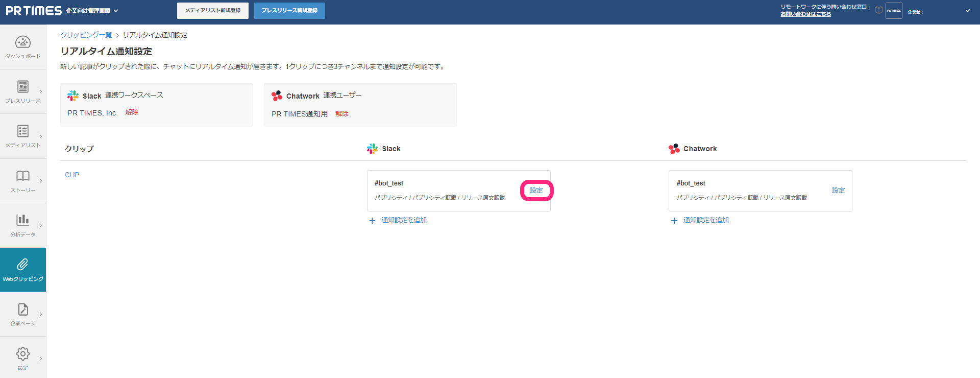Open the Web Clipping paperclip icon
Image resolution: width=980 pixels, height=378 pixels.
tap(22, 264)
